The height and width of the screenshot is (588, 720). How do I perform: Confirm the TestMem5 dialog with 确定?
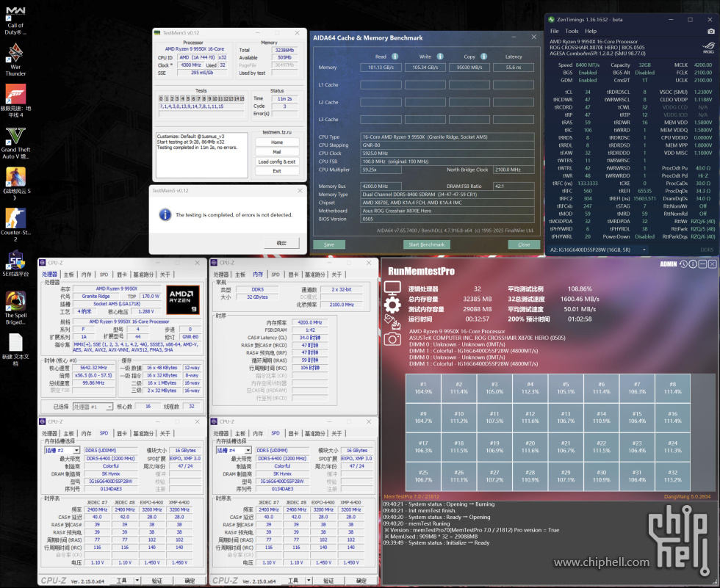282,243
